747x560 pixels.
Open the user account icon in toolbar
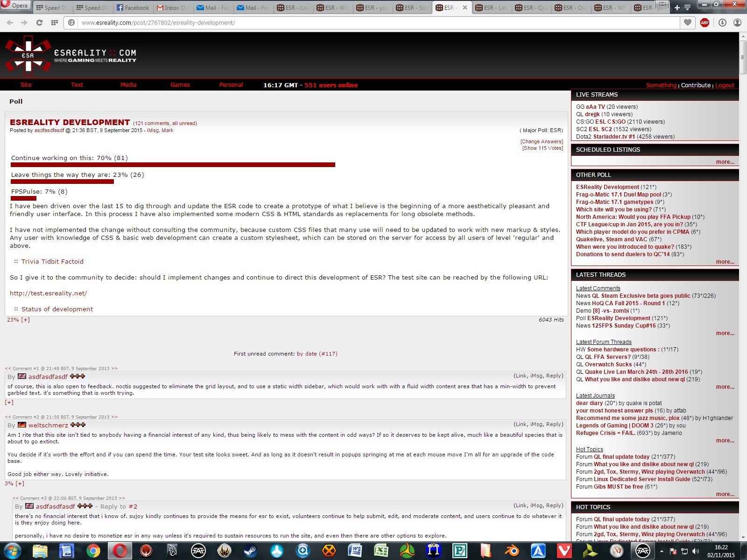pyautogui.click(x=737, y=22)
